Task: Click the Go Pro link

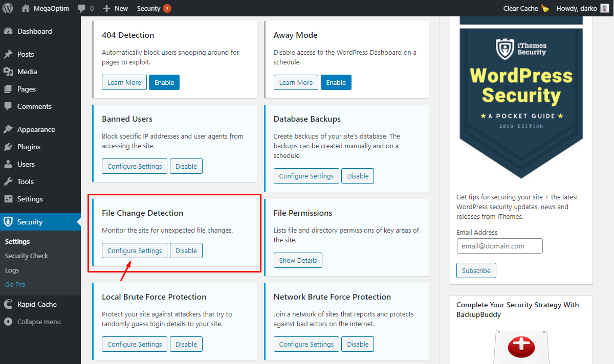Action: pos(15,284)
